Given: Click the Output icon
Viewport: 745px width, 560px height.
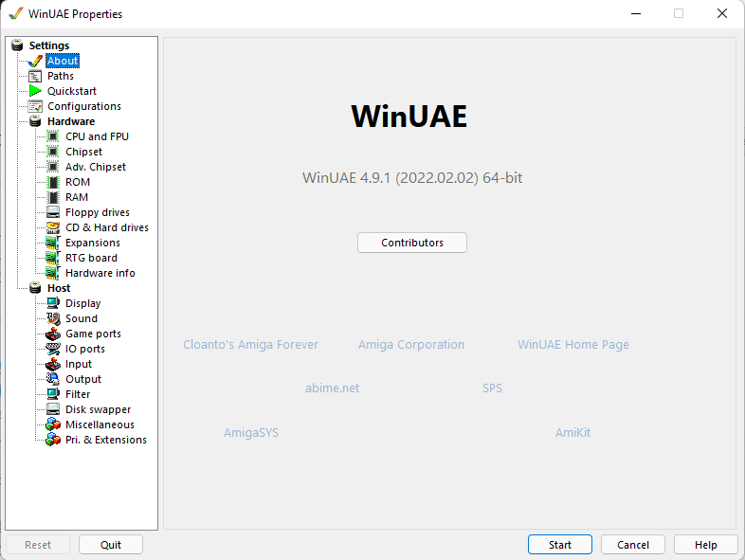Looking at the screenshot, I should click(x=53, y=379).
